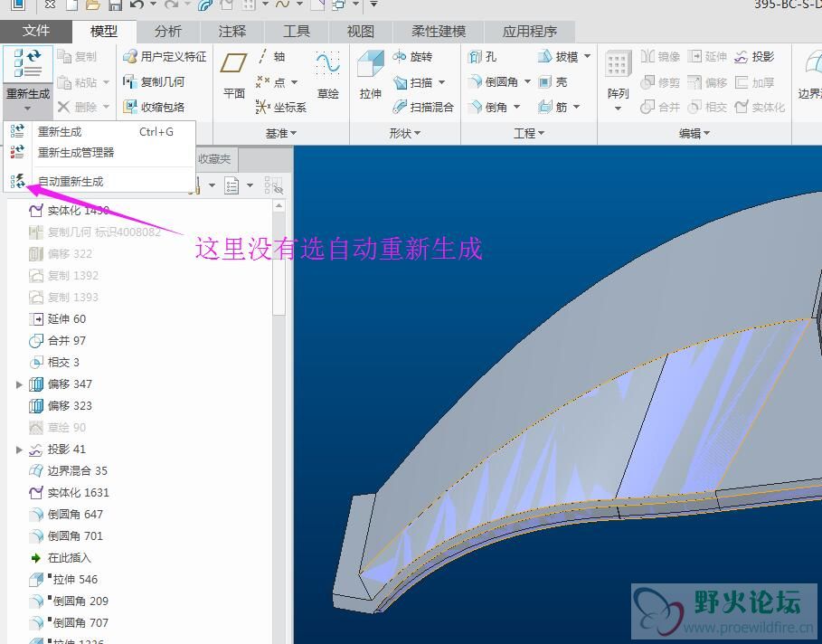Toggle 自动重新生成 auto regenerate option

tap(99, 182)
